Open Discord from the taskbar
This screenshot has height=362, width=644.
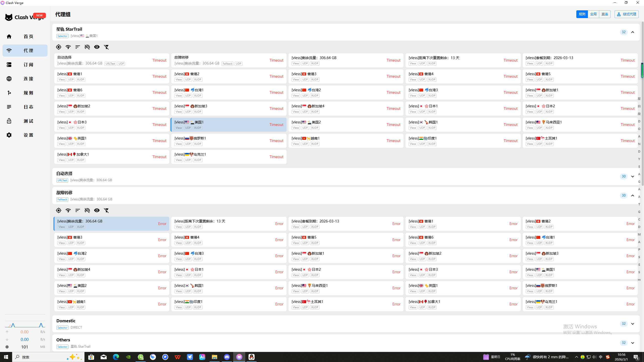227,357
